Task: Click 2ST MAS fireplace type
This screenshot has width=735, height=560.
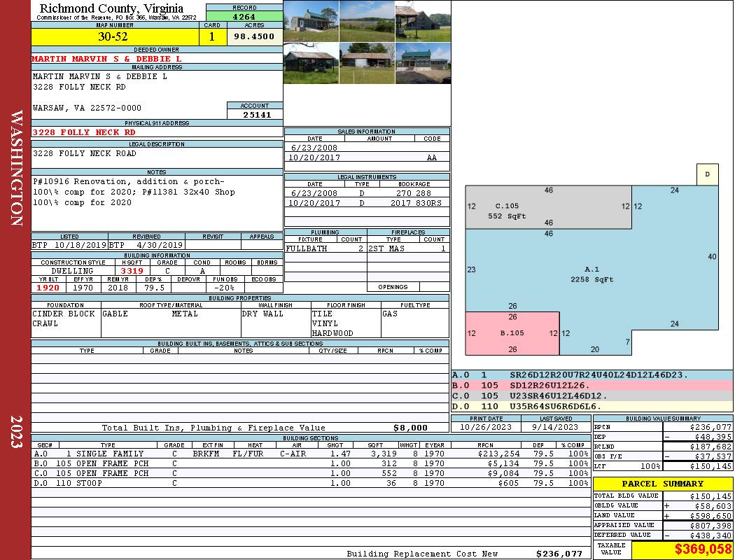Action: tap(386, 248)
